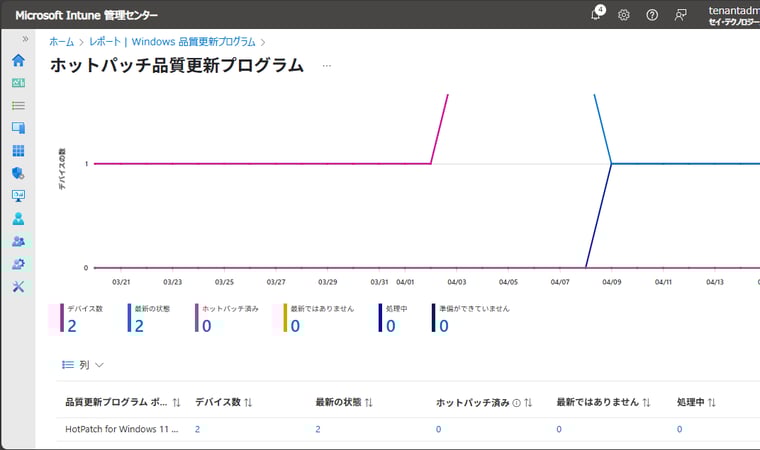The width and height of the screenshot is (760, 450).
Task: Open Groups icon in sidebar
Action: click(18, 241)
